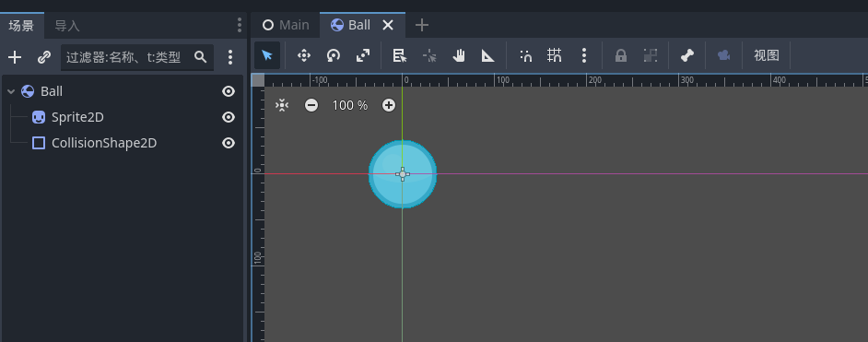
Task: Click the Ball node type icon
Action: [28, 91]
